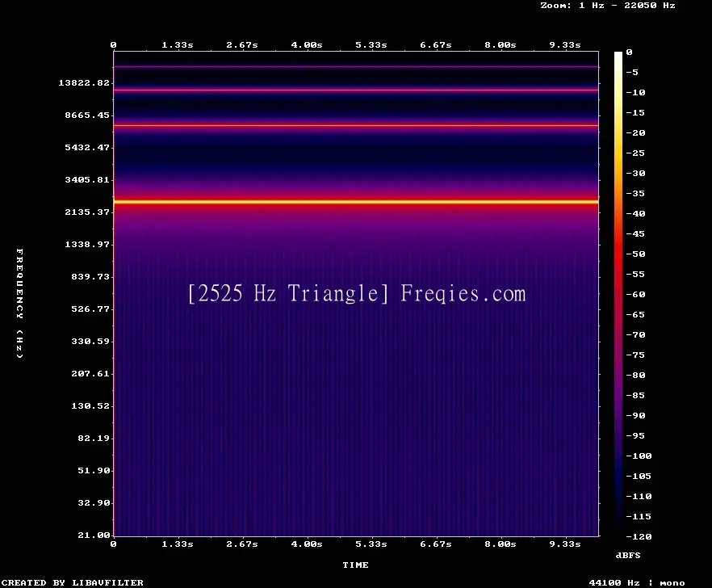Viewport: 712px width, 588px height.
Task: Select the -10 value on the dBFS scale
Action: 635,92
